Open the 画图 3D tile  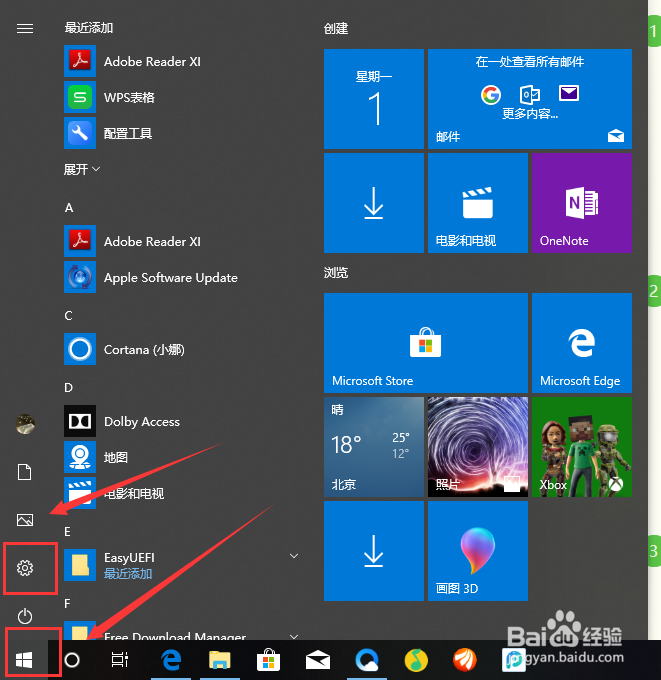(478, 551)
